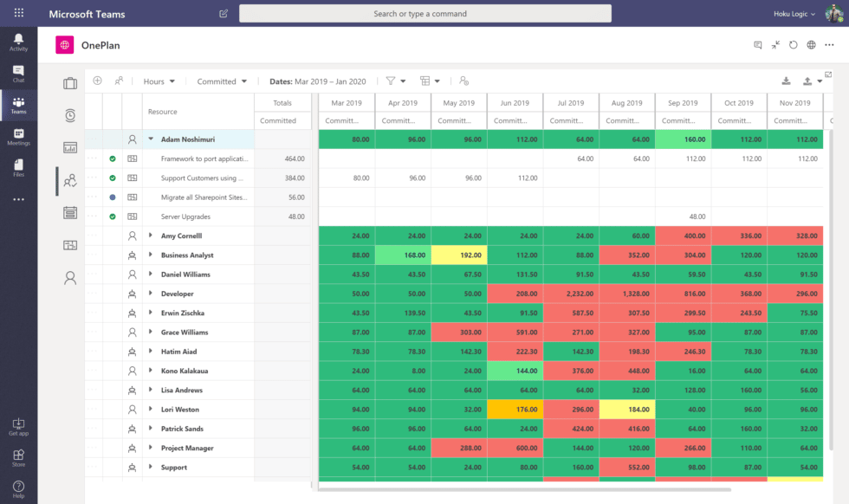
Task: Click the Dates range Mar 2019 – Jan 2020
Action: click(x=318, y=81)
